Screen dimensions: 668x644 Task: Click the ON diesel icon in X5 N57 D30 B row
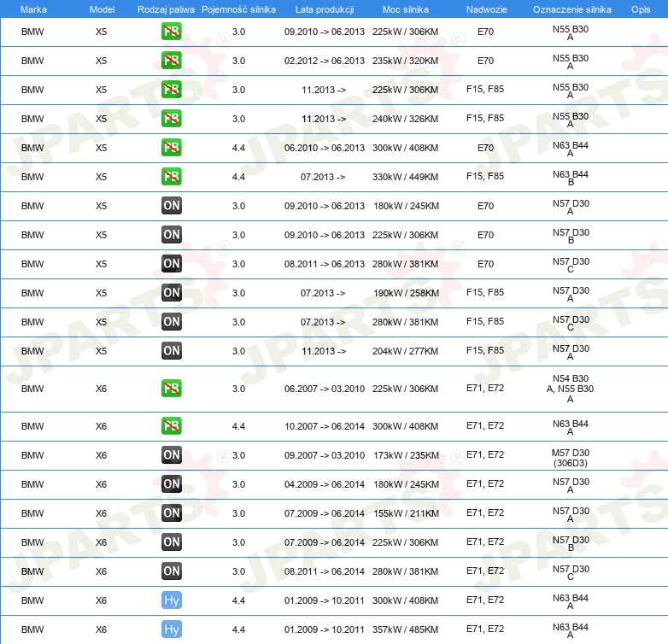tap(171, 234)
